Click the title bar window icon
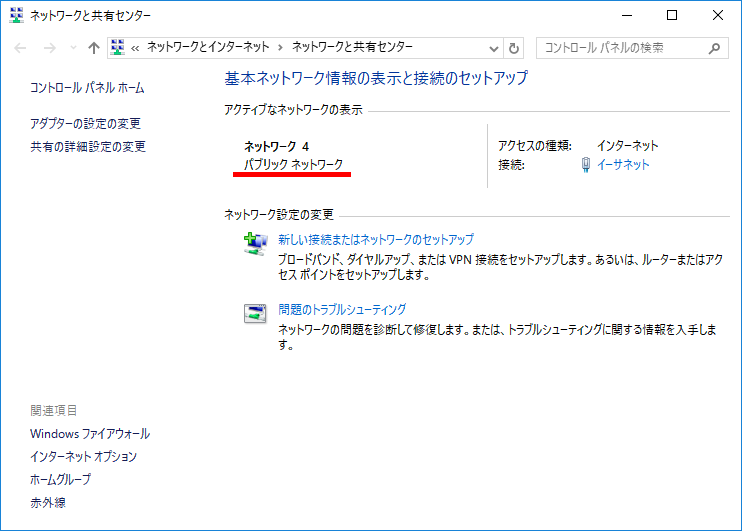Screen dimensions: 742x531 coord(17,15)
